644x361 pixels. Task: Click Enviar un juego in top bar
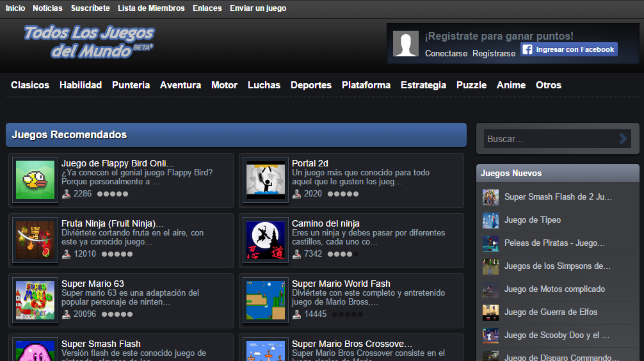(x=258, y=8)
